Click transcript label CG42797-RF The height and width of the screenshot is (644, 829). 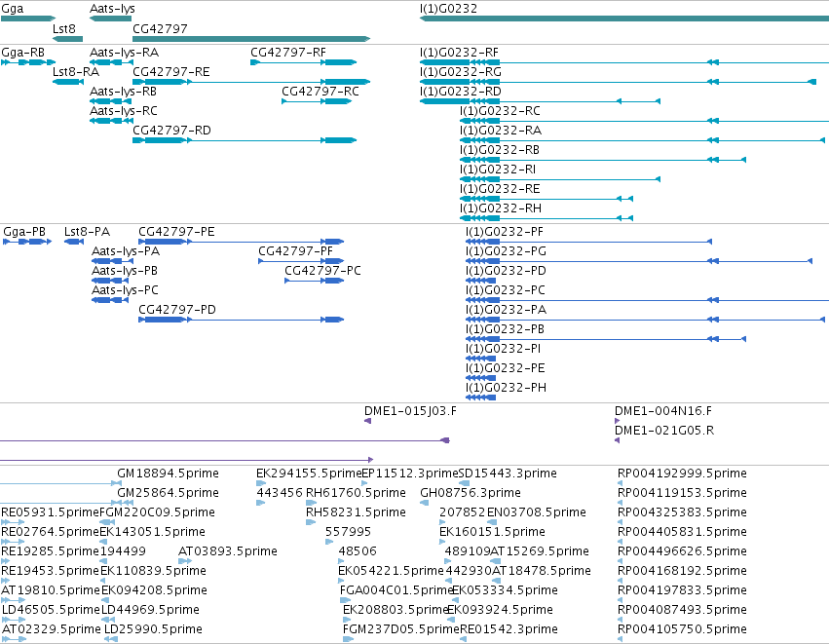pyautogui.click(x=288, y=53)
